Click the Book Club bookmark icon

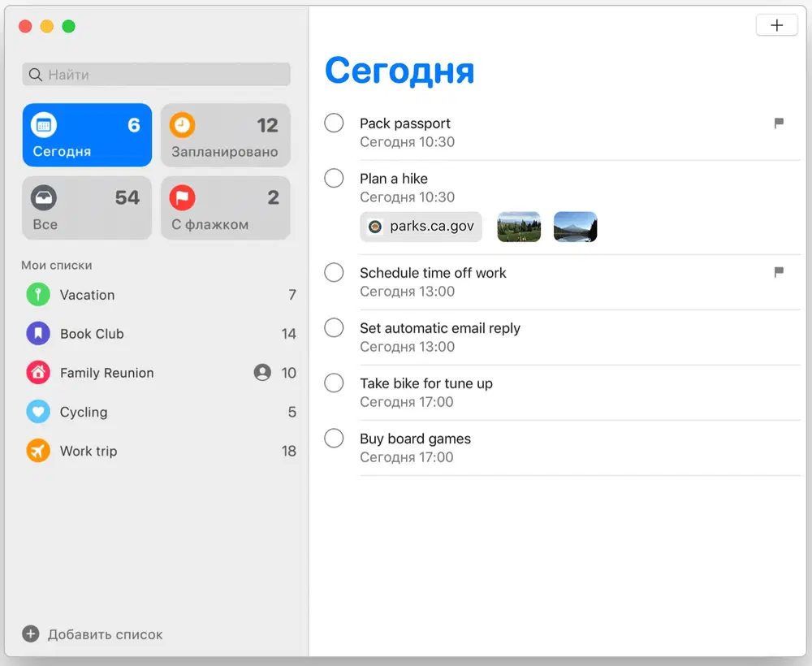click(x=38, y=334)
